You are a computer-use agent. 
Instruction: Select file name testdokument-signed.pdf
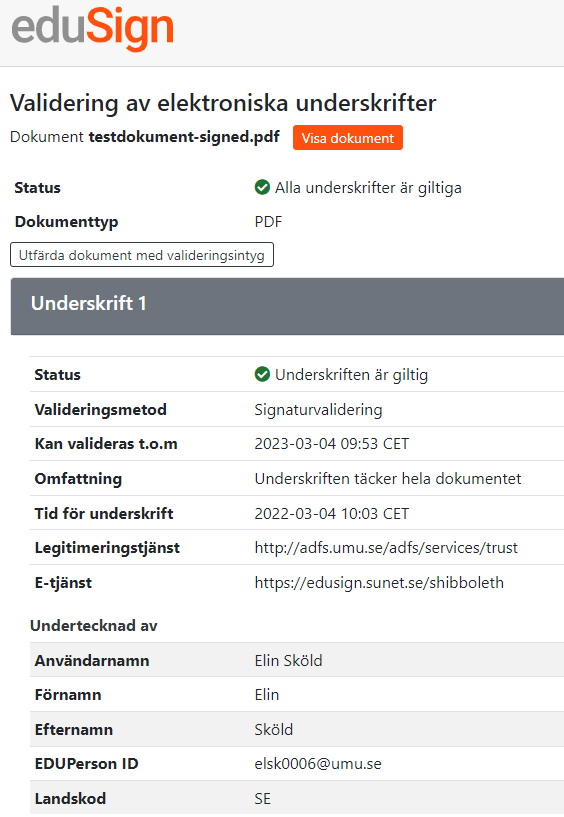click(184, 137)
